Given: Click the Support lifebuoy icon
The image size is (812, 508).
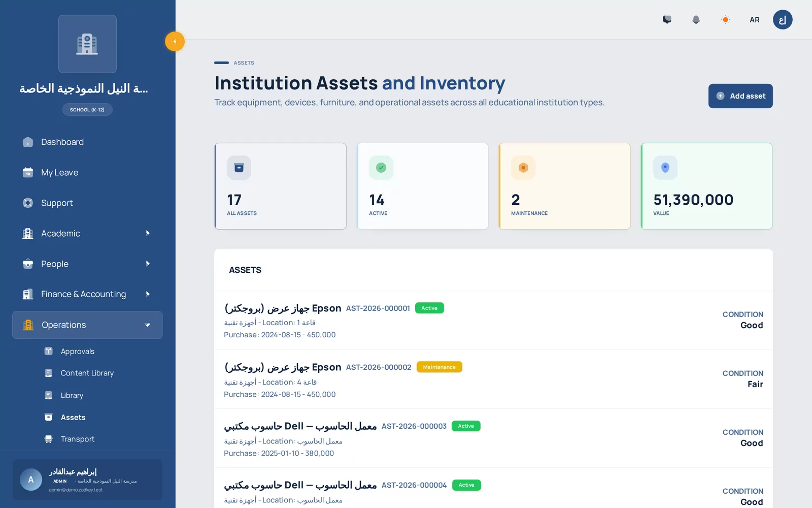Looking at the screenshot, I should 28,203.
